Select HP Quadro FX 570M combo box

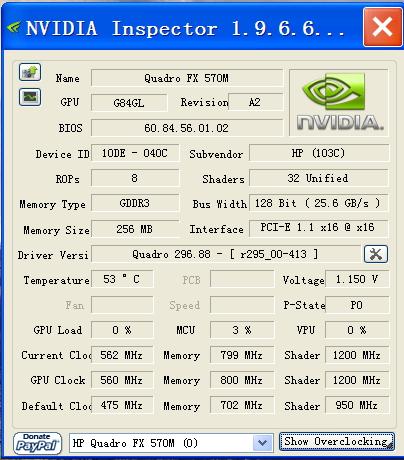[171, 443]
